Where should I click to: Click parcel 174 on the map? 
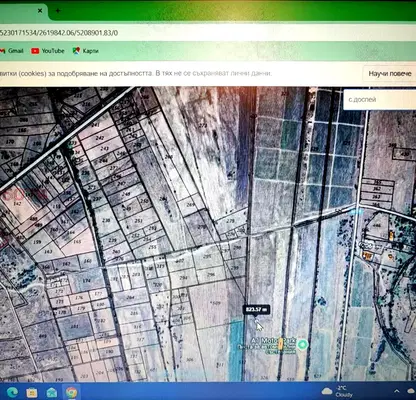coord(87,281)
